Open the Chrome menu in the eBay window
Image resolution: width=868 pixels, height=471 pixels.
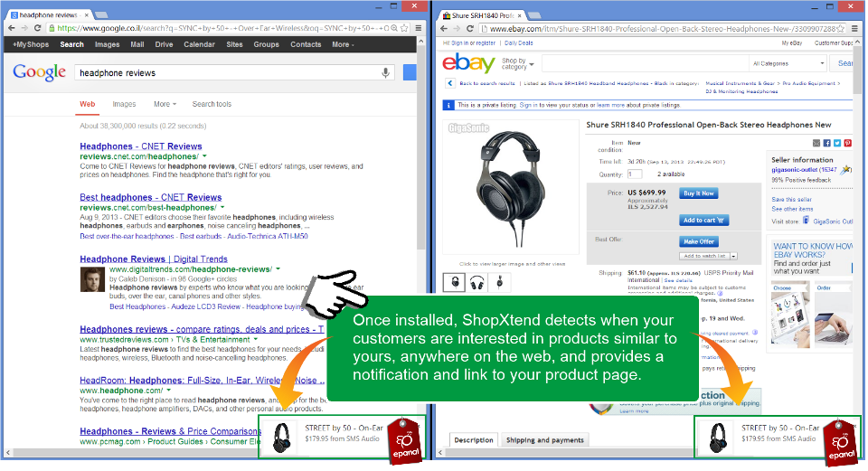point(854,29)
